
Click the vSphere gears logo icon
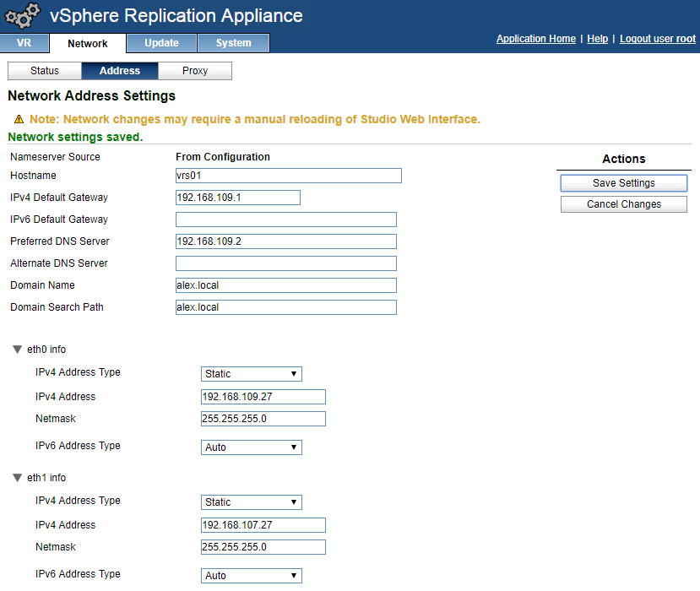(23, 16)
